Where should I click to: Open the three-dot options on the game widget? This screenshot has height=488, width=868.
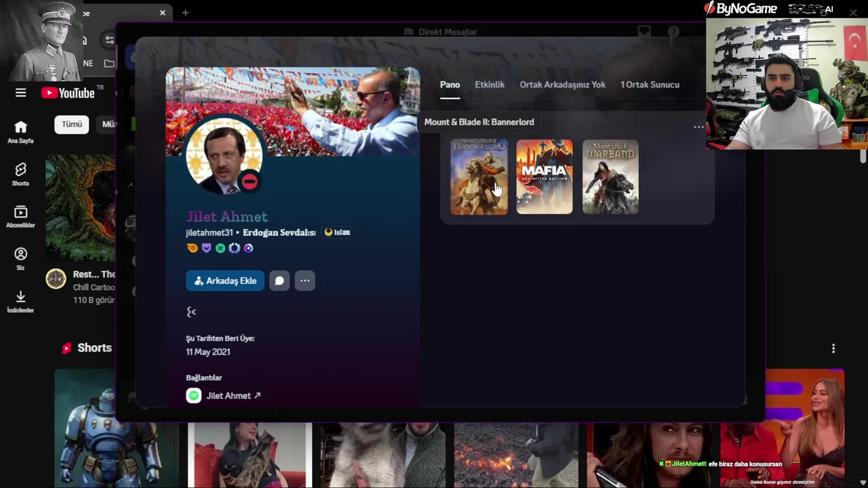pyautogui.click(x=698, y=127)
